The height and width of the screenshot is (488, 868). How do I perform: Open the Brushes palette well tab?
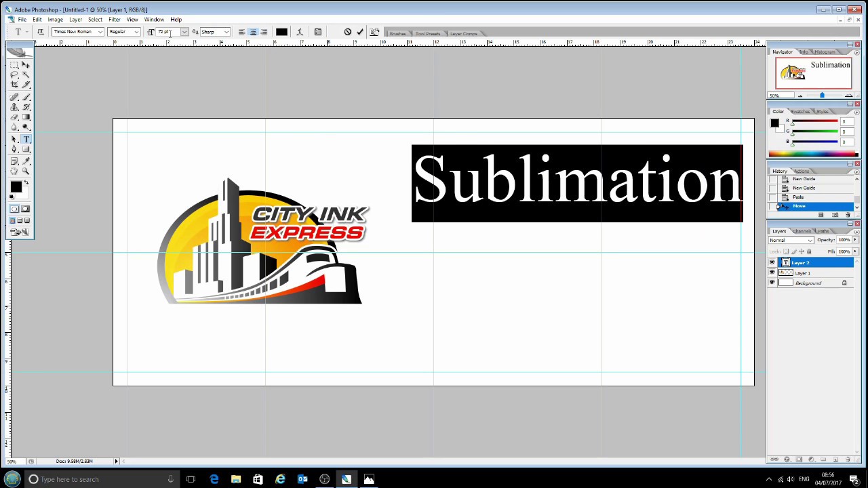point(397,33)
